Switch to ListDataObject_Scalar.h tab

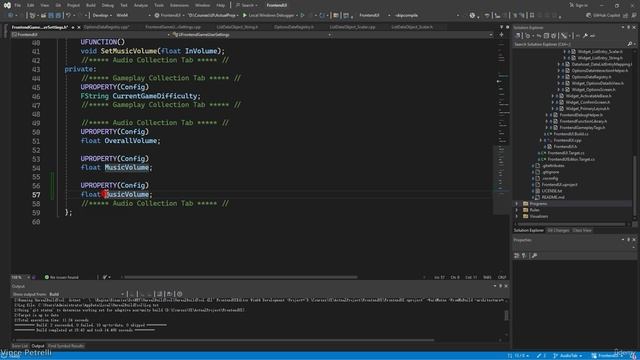[412, 27]
